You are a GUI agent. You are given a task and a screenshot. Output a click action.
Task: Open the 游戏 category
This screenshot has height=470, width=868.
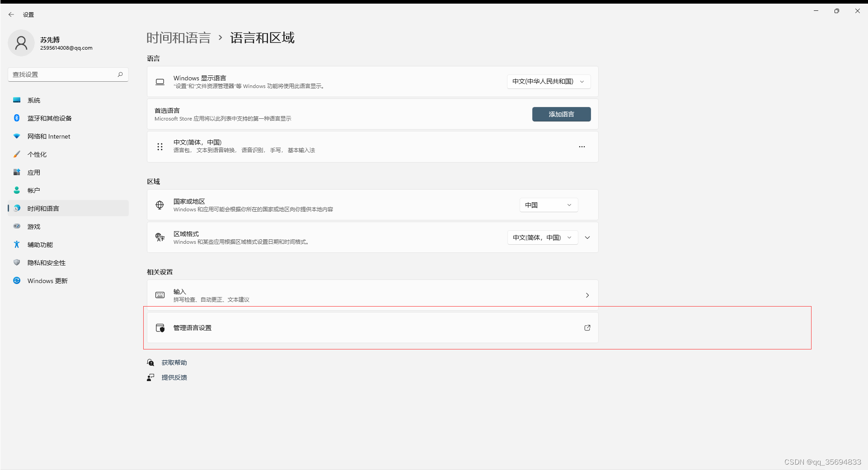(68, 227)
